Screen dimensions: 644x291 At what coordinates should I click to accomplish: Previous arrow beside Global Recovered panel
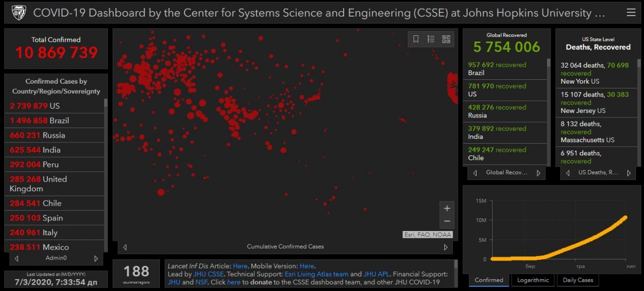(x=475, y=173)
